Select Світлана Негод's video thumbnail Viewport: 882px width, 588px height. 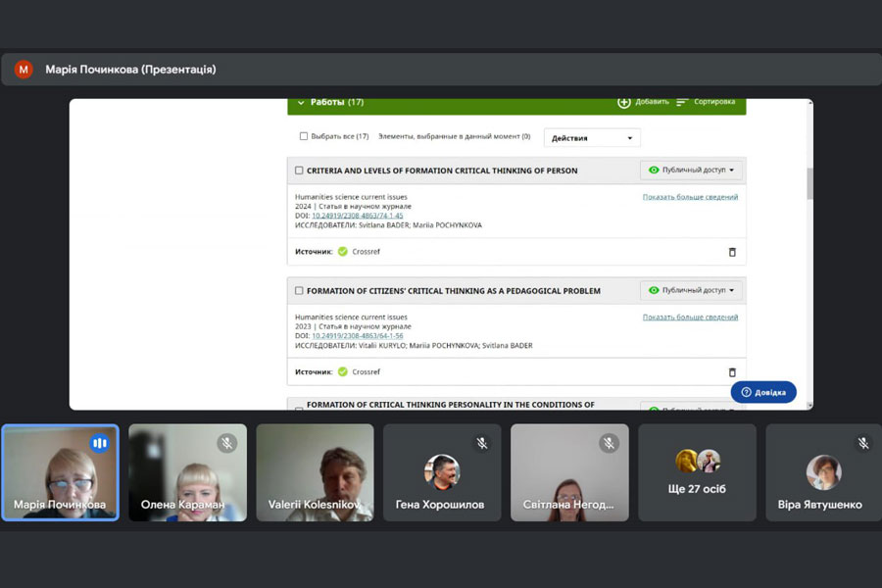click(569, 472)
